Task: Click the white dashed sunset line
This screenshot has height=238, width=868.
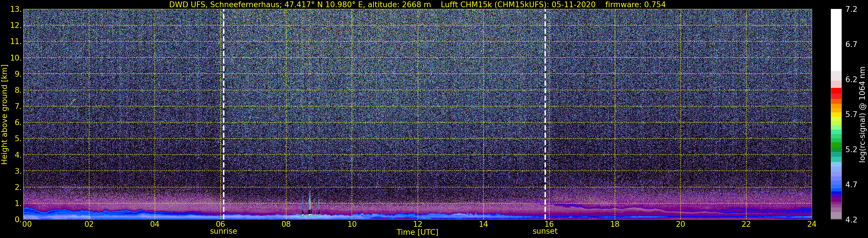Action: pos(545,114)
